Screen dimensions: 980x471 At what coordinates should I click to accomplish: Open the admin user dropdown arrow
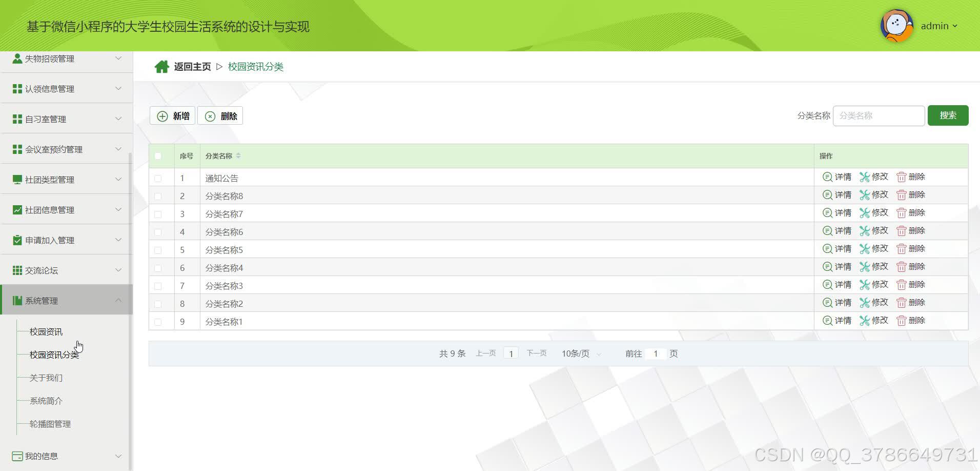coord(955,26)
